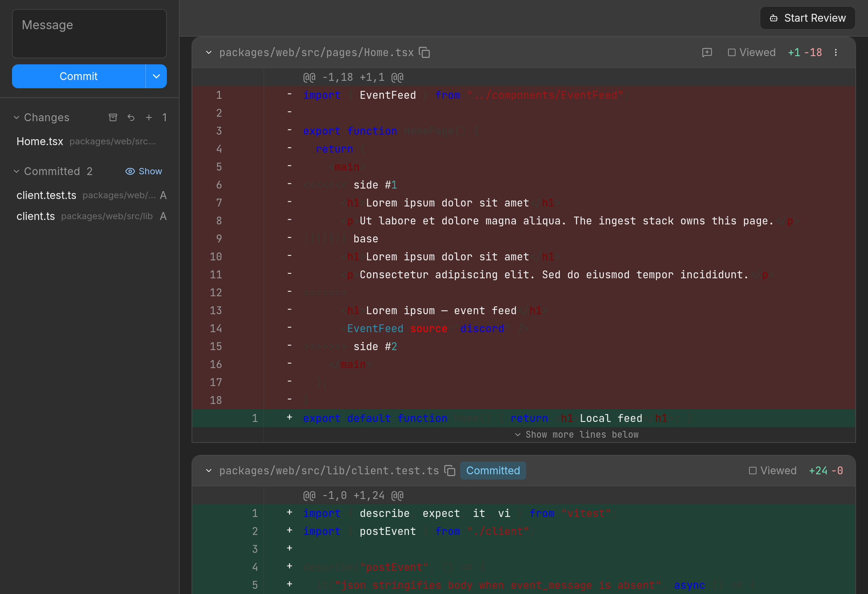Focus the commit Message input field
The width and height of the screenshot is (868, 594).
(89, 34)
